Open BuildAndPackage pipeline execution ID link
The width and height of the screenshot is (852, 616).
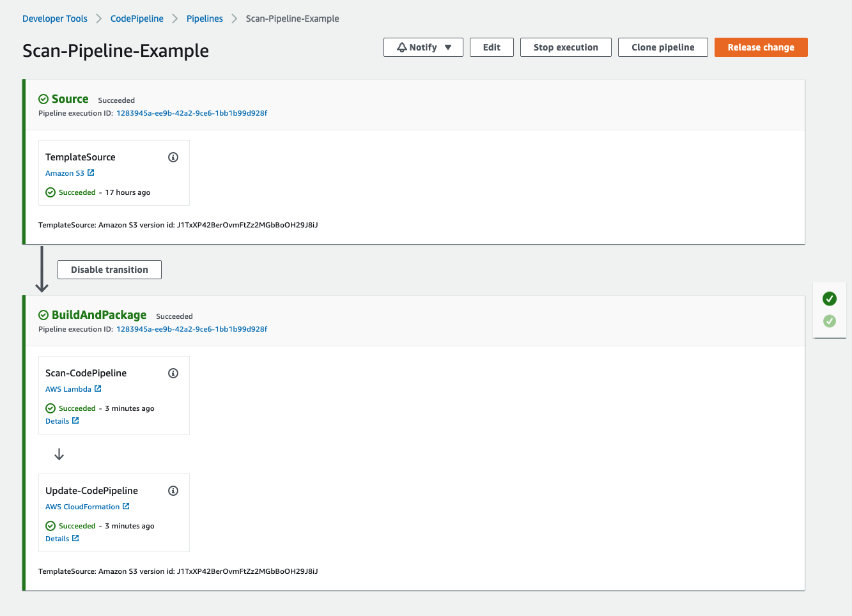(192, 329)
